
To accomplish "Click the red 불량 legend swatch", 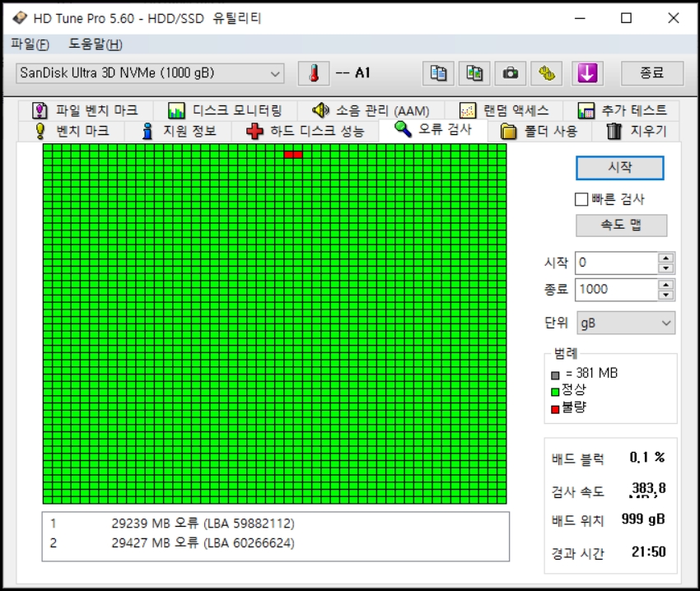I will point(555,409).
